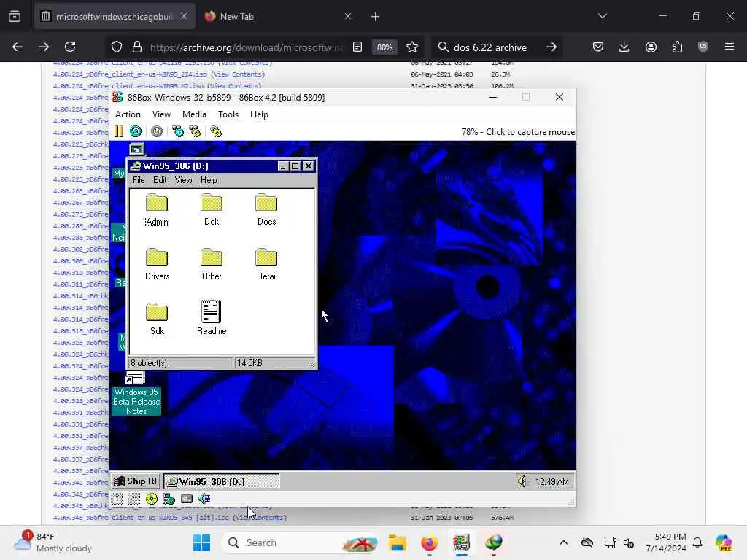Select the Retail folder
Viewport: 747px width, 560px height.
click(x=266, y=264)
